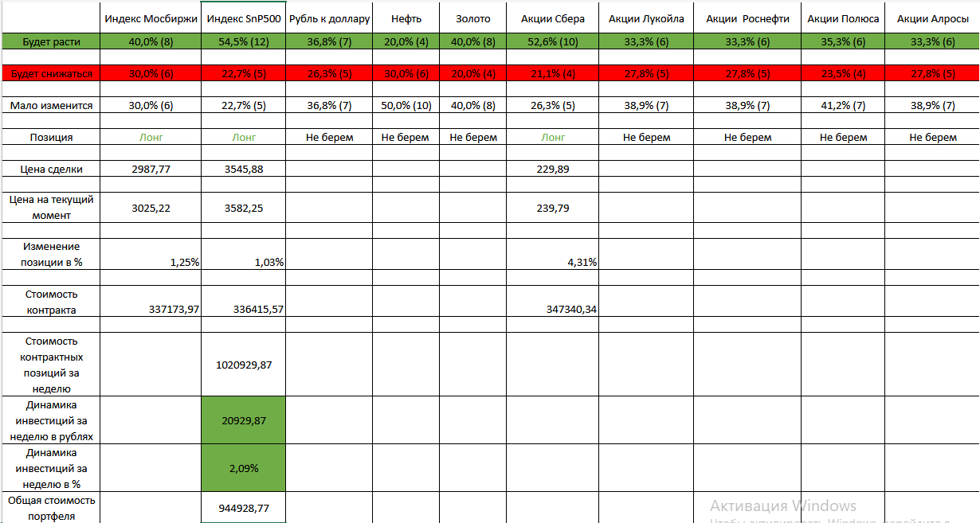Screen dimensions: 980x523
Task: Select the cell showing 23,5% (4)
Action: [843, 73]
